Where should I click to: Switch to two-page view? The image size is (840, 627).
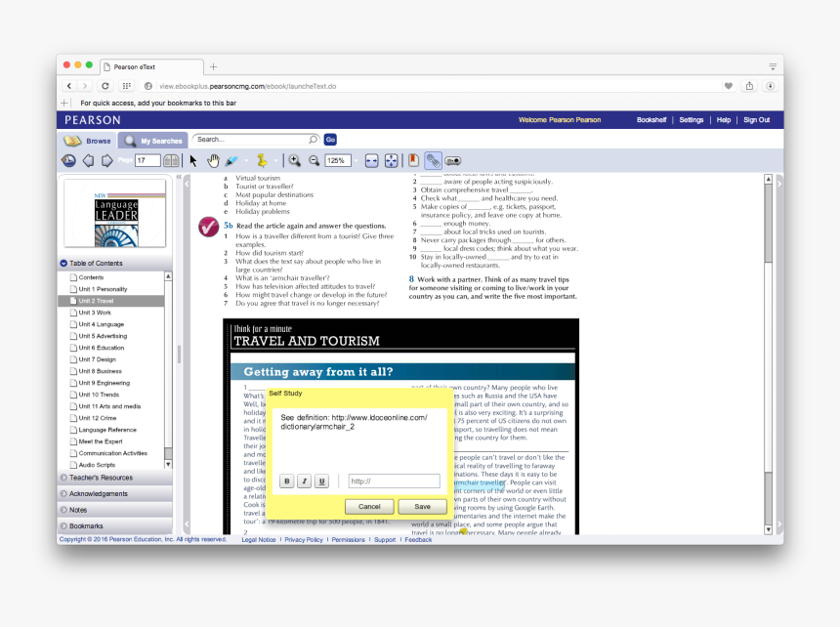tap(172, 160)
